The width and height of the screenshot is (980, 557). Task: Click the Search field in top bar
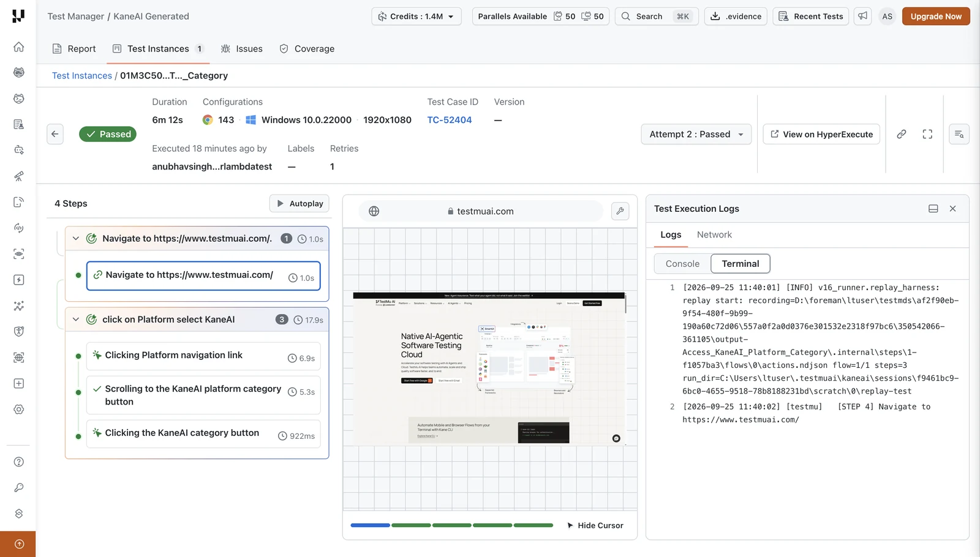(656, 17)
